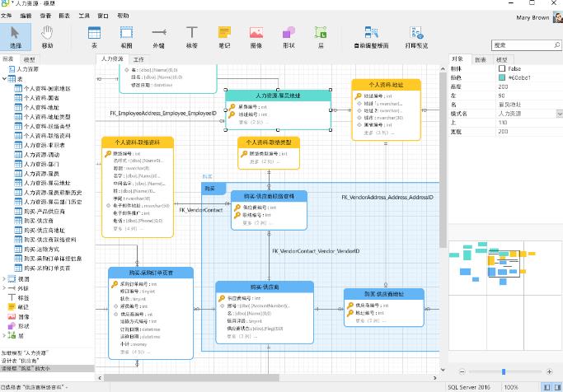Viewport: 563px width, 392px height.
Task: Click the 高度 value 200 field
Action: (x=529, y=86)
